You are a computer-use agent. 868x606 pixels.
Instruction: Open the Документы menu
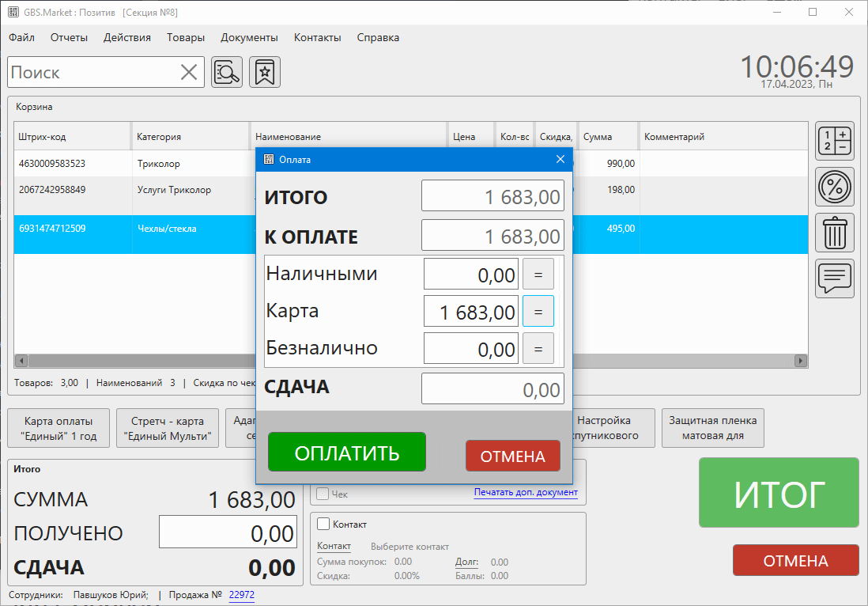tap(248, 37)
